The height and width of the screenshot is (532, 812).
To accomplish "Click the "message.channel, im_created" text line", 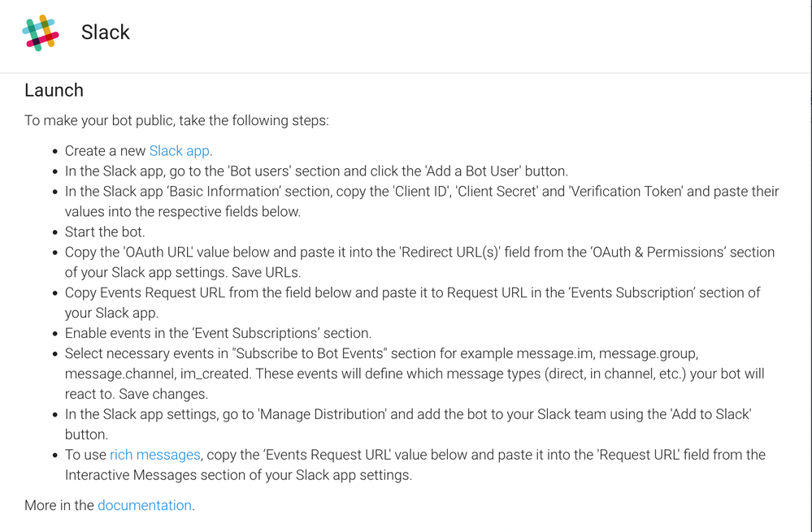I will click(x=415, y=374).
